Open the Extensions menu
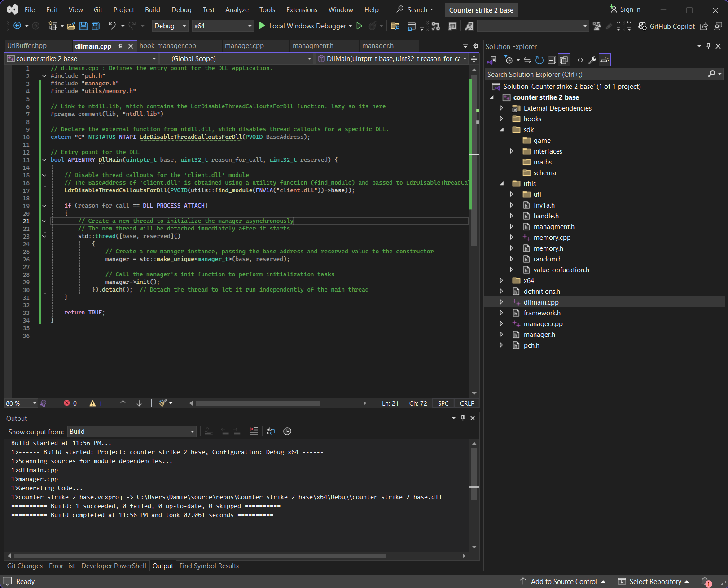 [x=302, y=10]
